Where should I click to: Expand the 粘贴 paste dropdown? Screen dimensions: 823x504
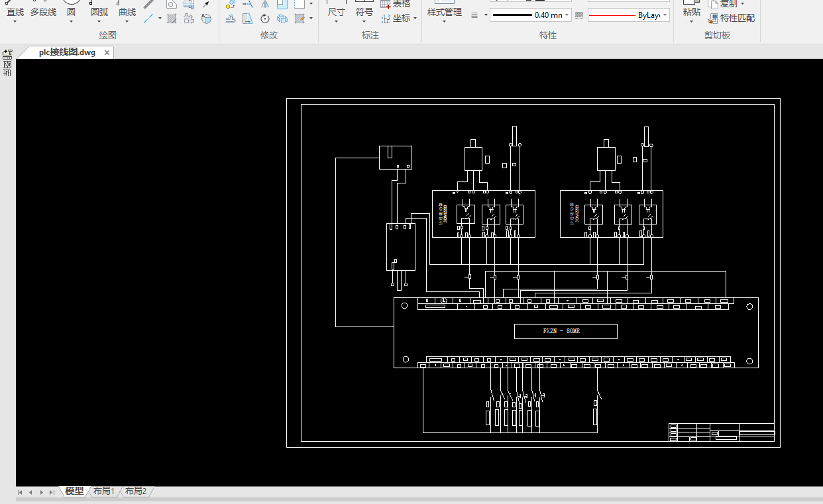tap(691, 21)
